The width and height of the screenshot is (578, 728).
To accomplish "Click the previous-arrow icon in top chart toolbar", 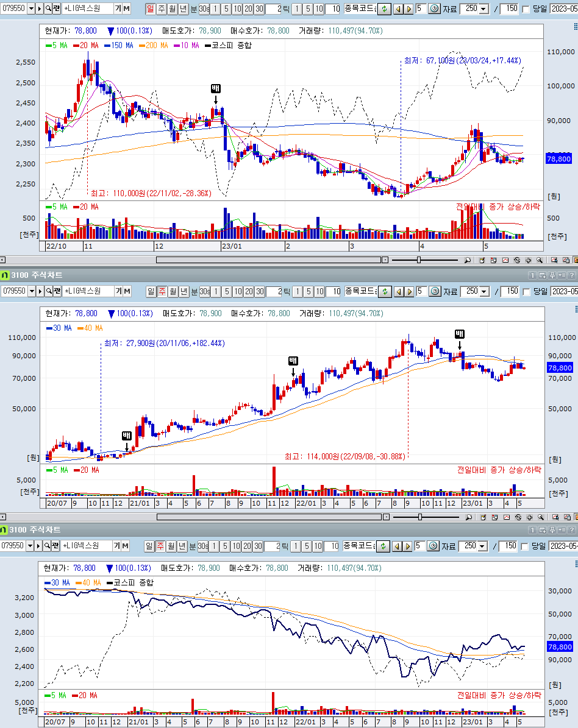I will pos(398,9).
